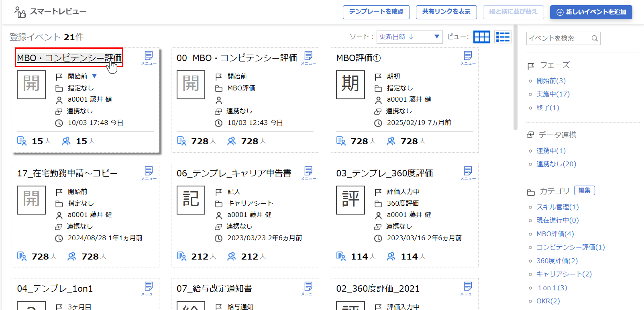Click 共有リンクを表示 button
Image resolution: width=644 pixels, height=310 pixels.
[x=446, y=12]
